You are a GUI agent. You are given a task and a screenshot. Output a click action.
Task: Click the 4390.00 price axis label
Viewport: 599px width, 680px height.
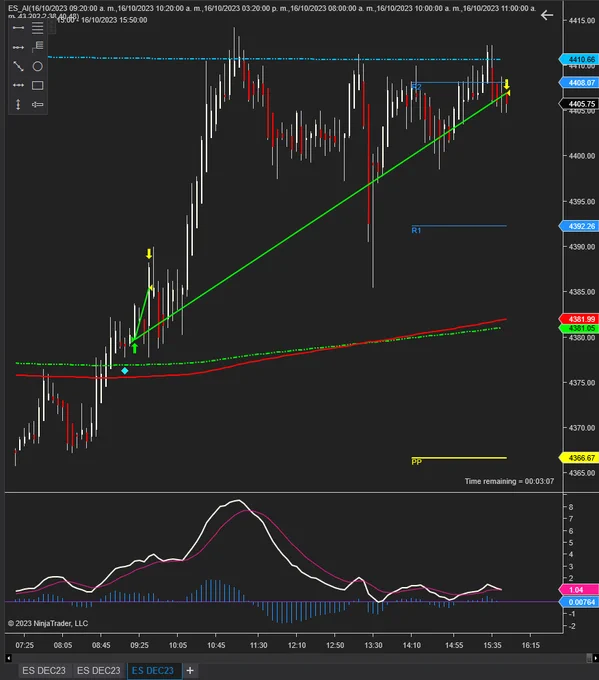(x=582, y=247)
